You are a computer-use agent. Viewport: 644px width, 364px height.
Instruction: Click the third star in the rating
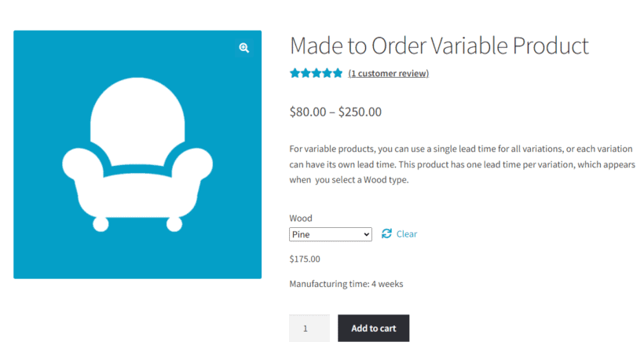pyautogui.click(x=316, y=73)
